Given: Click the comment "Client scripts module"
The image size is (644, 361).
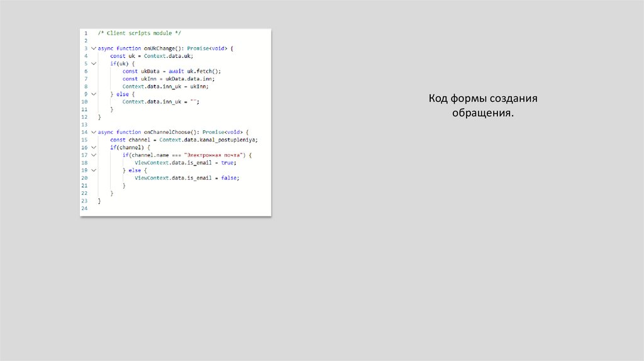Looking at the screenshot, I should 139,33.
